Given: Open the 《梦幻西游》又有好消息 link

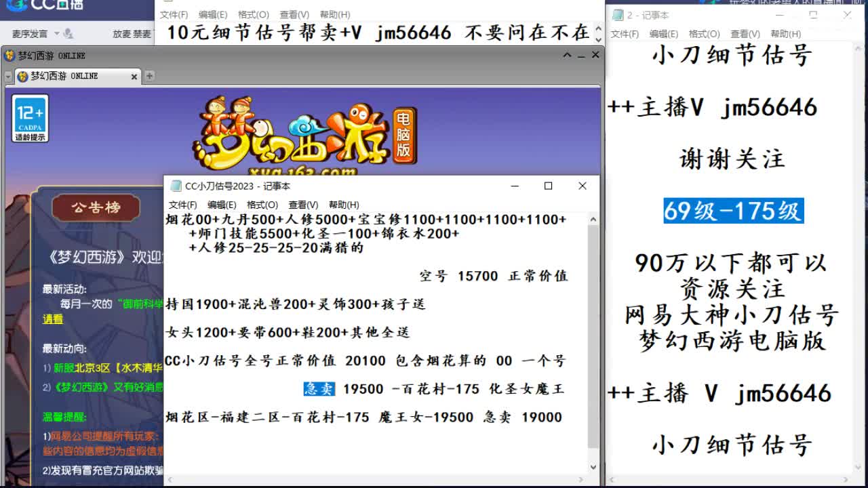Looking at the screenshot, I should coord(108,387).
